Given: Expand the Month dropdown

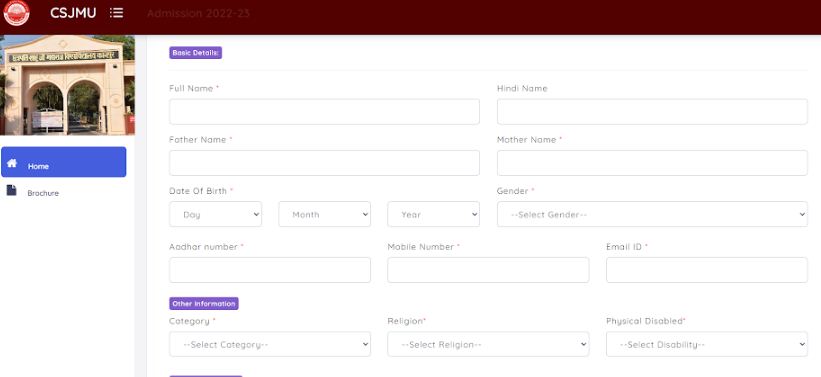Looking at the screenshot, I should tap(324, 214).
